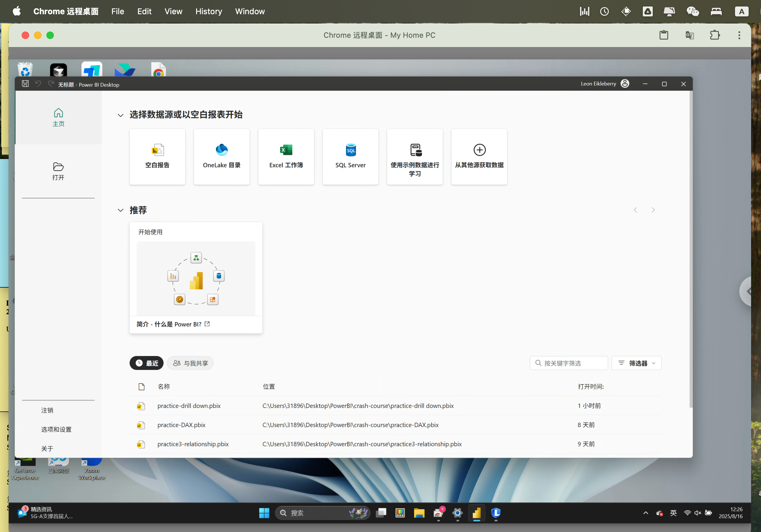This screenshot has height=532, width=761.
Task: Click the 英 input method indicator
Action: click(x=673, y=513)
